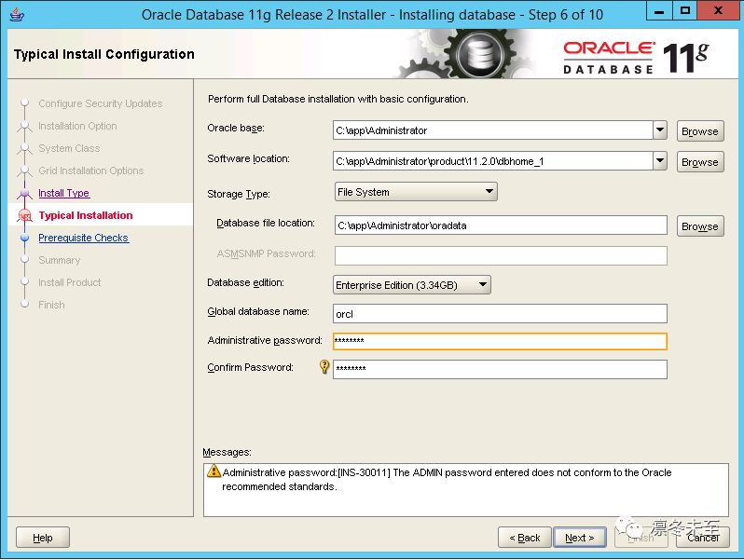Click the Install Type step bullet
Image resolution: width=744 pixels, height=560 pixels.
pos(24,193)
